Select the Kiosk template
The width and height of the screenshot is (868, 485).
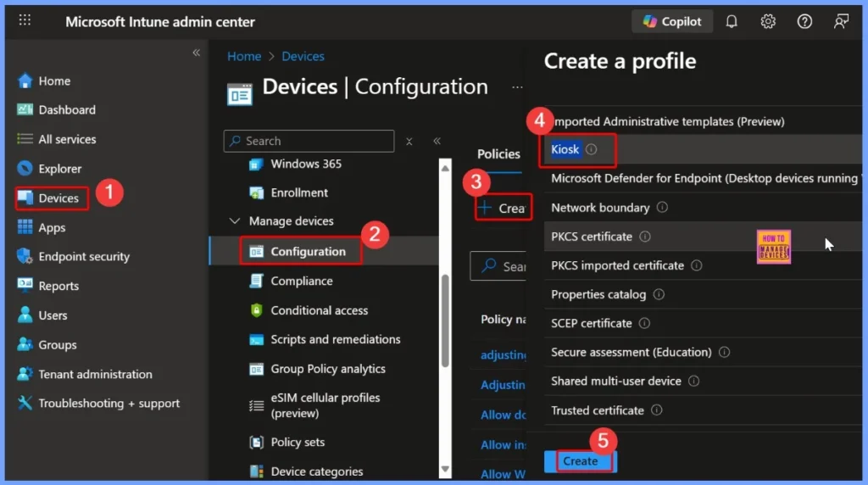pos(565,149)
